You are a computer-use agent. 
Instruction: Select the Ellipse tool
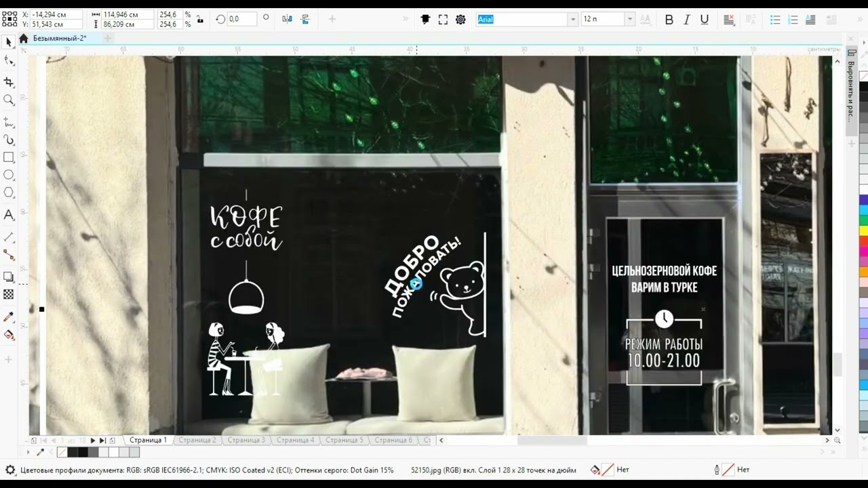[x=9, y=175]
